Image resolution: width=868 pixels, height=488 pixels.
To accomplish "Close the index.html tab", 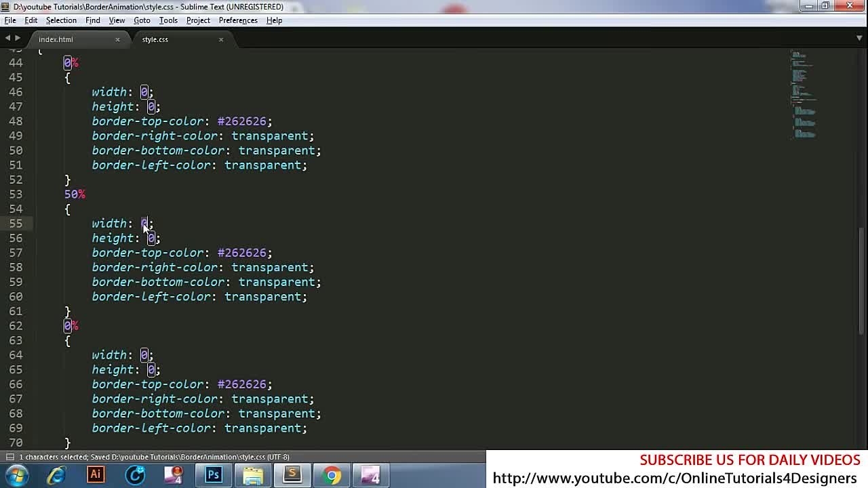I will (117, 39).
